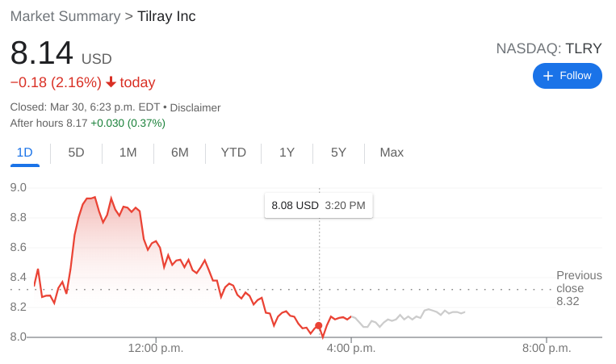
Task: Click the red down arrow icon
Action: pos(111,82)
